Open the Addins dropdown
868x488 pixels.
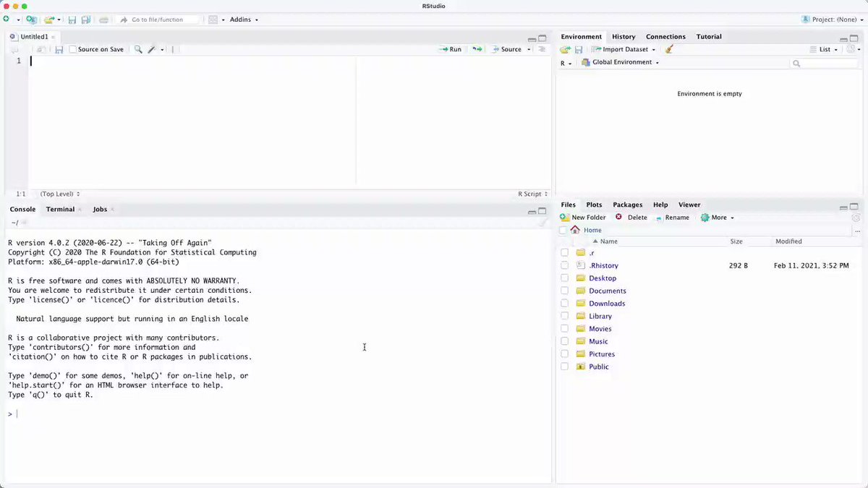[244, 20]
